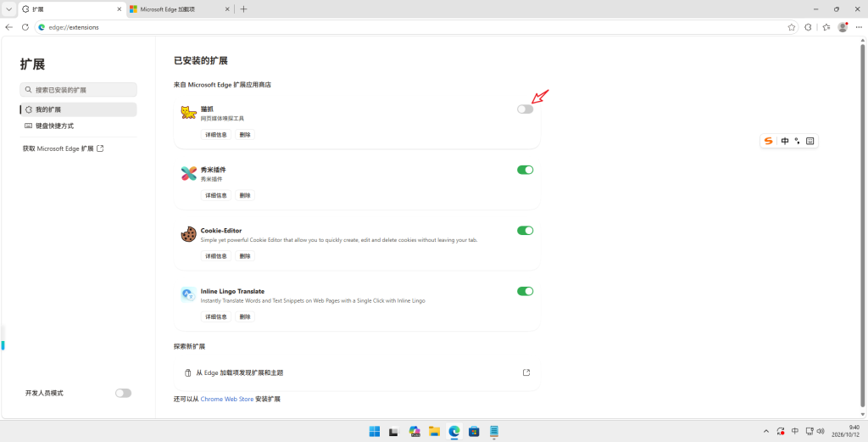
Task: Close the Microsoft Edge 加载项 tab
Action: 227,9
